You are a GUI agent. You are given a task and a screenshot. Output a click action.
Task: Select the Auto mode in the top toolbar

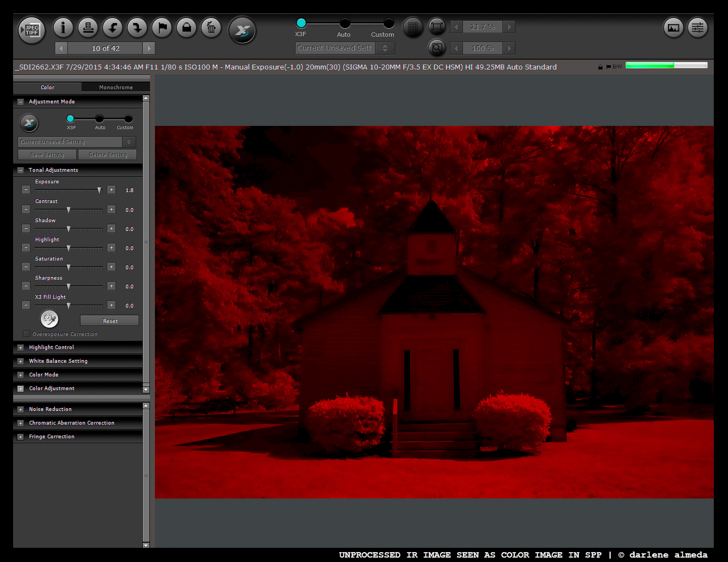click(345, 23)
